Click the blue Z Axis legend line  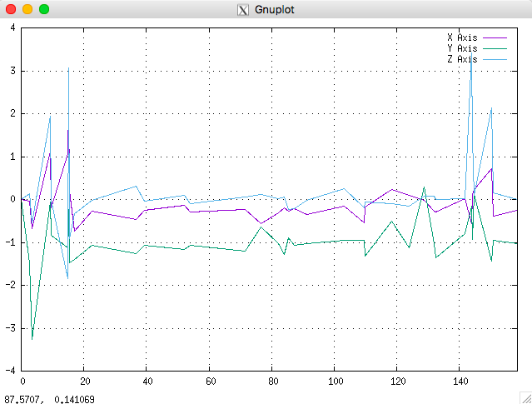[495, 59]
